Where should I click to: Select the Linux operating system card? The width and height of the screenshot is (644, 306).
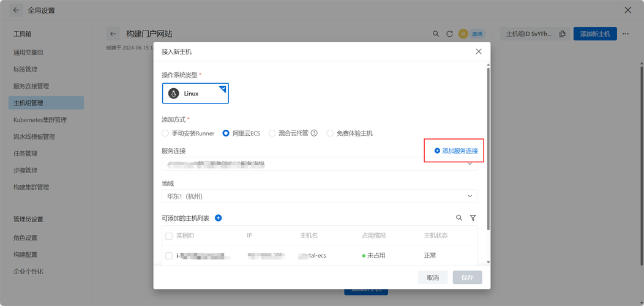click(195, 94)
